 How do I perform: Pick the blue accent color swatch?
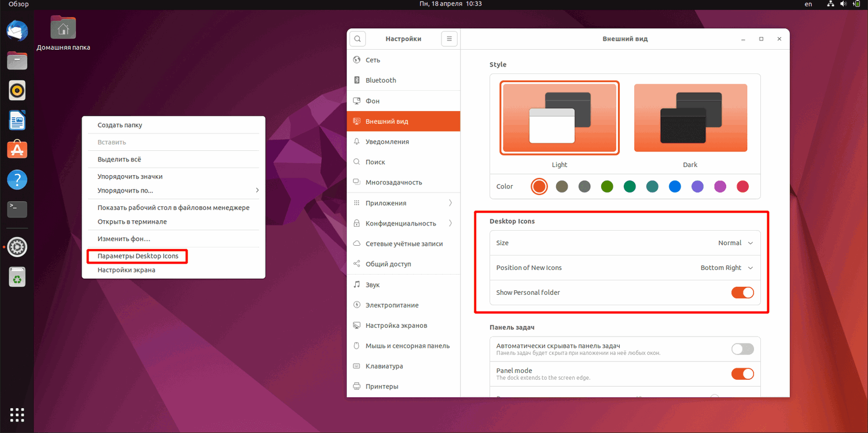(675, 186)
